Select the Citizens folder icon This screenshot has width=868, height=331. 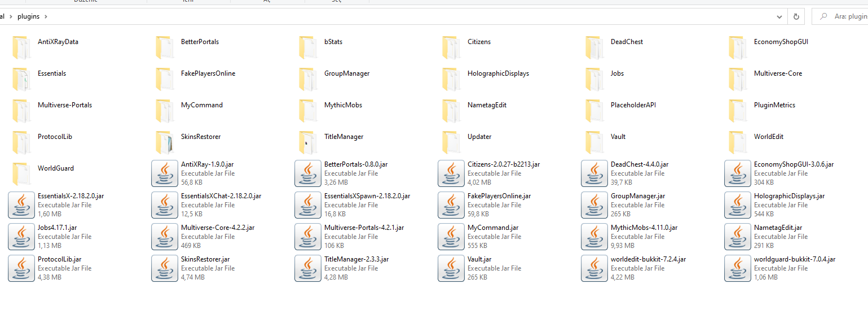(x=450, y=47)
